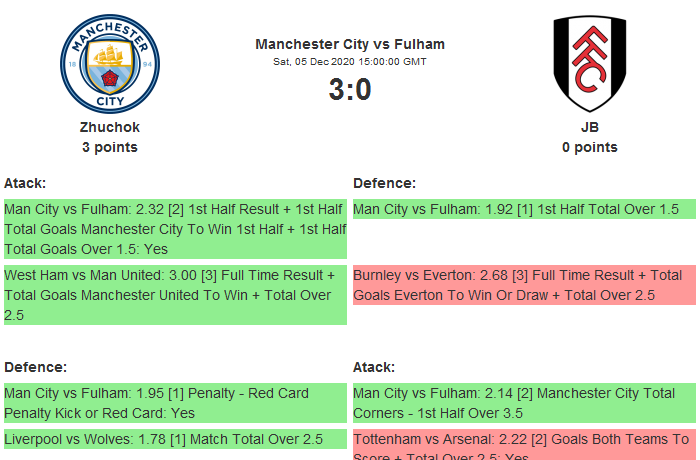Open the red Burnley vs Everton bet
This screenshot has width=700, height=460.
pos(524,285)
